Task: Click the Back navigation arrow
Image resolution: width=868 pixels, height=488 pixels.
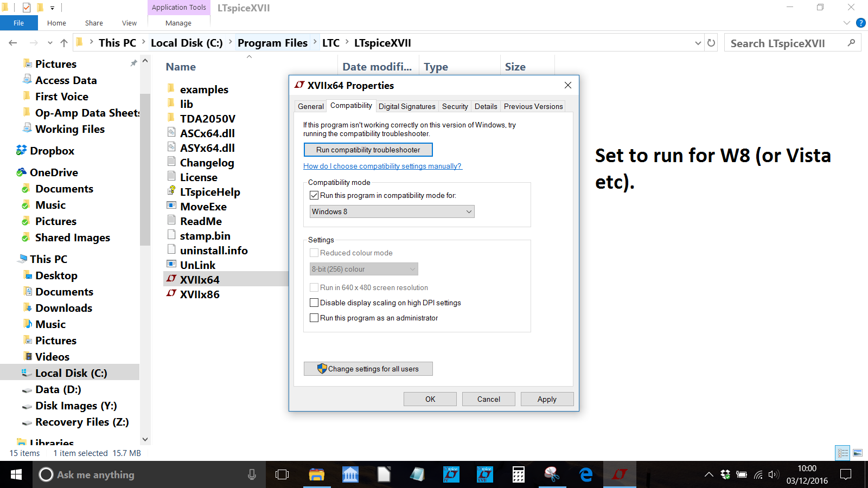Action: pos(13,43)
